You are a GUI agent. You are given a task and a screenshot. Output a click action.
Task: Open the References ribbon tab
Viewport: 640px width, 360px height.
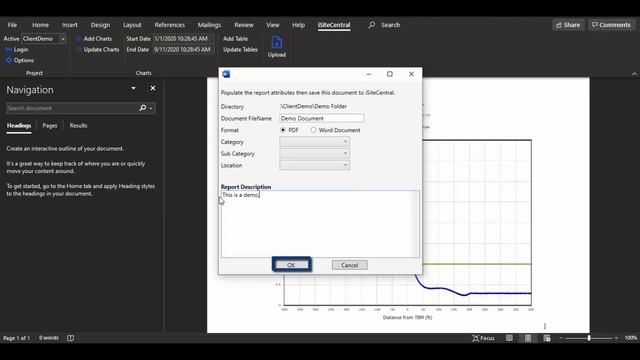(x=169, y=25)
